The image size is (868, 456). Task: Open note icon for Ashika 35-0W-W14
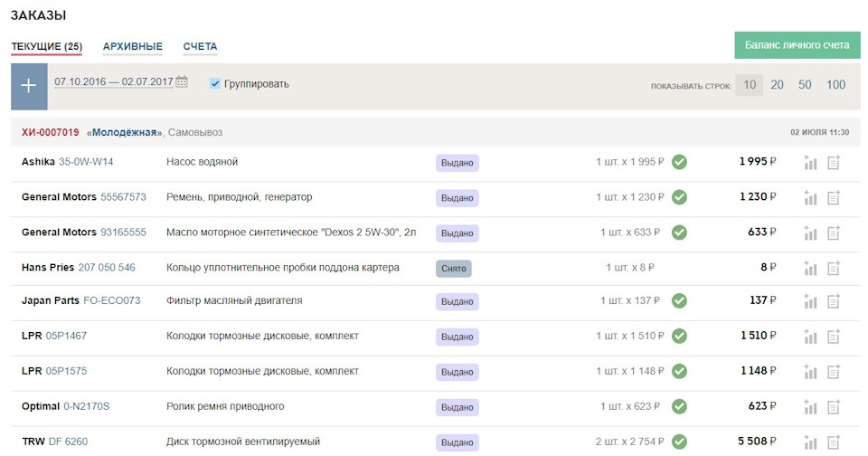click(834, 162)
